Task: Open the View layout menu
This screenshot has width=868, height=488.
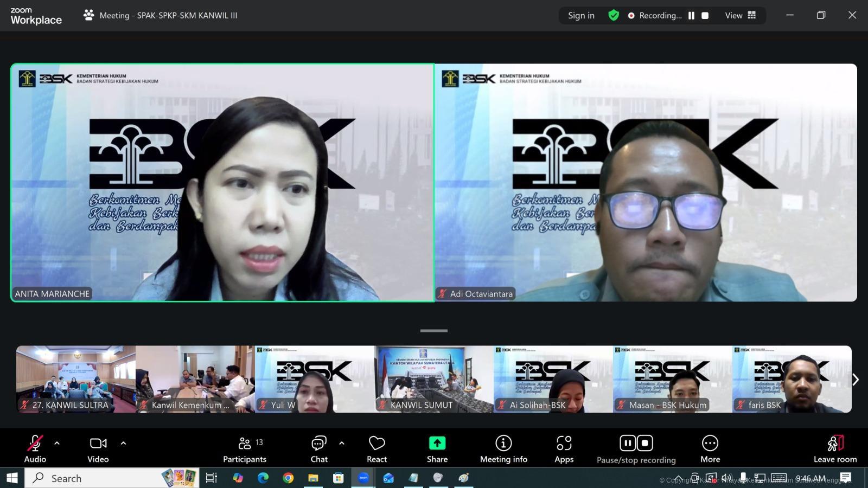Action: [740, 16]
